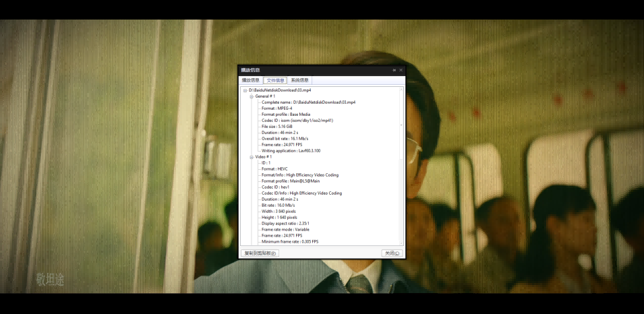
Task: Switch to the 播放信息 tab
Action: [250, 80]
